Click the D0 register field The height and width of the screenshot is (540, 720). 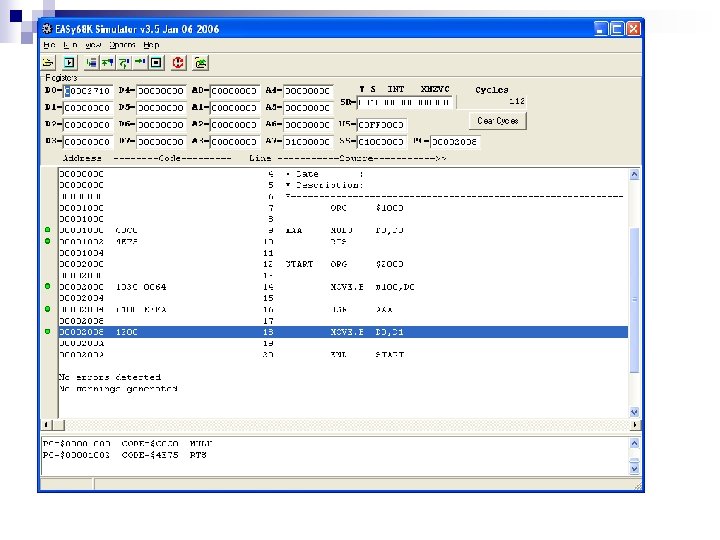87,91
